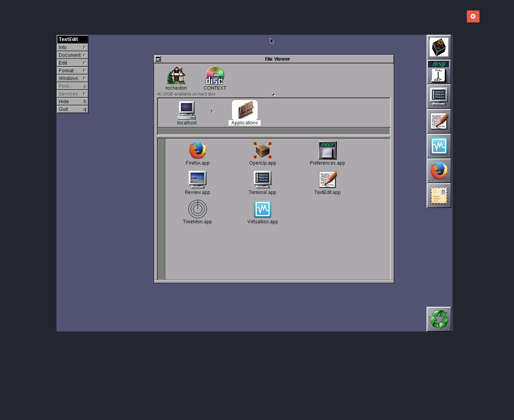Viewport: 514px width, 420px height.
Task: Launch Firefox from the dock
Action: coord(439,171)
